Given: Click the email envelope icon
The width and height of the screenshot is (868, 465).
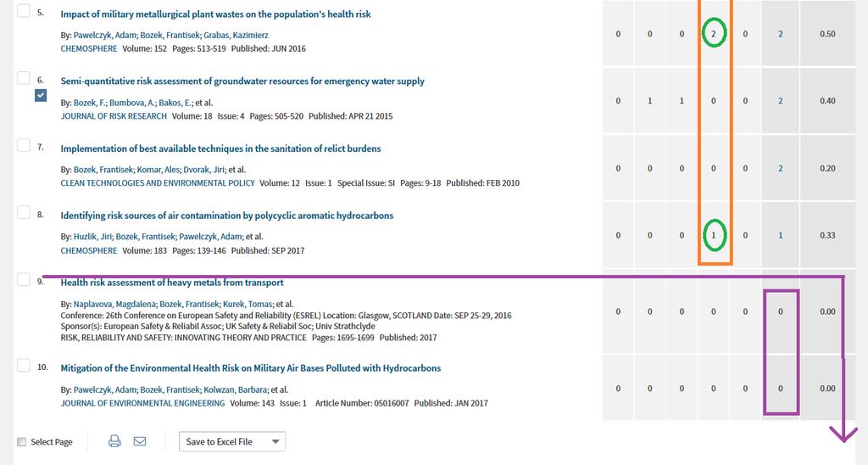Looking at the screenshot, I should pyautogui.click(x=140, y=441).
